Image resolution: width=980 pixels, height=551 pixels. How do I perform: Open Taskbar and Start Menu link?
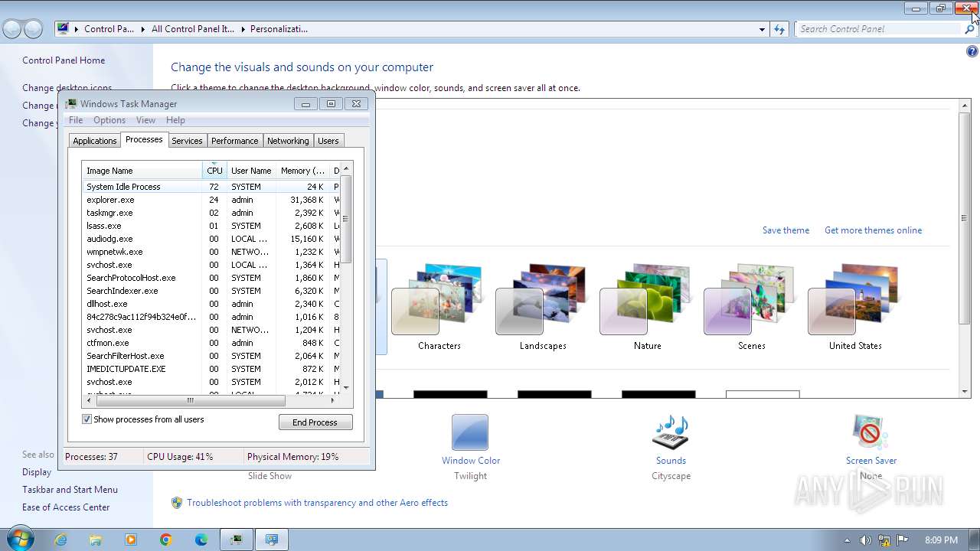tap(70, 490)
